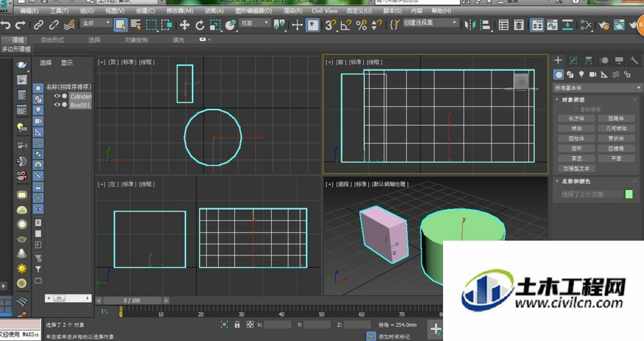Choose Rectangular Selection Region tool
The image size is (644, 341).
coord(151,25)
